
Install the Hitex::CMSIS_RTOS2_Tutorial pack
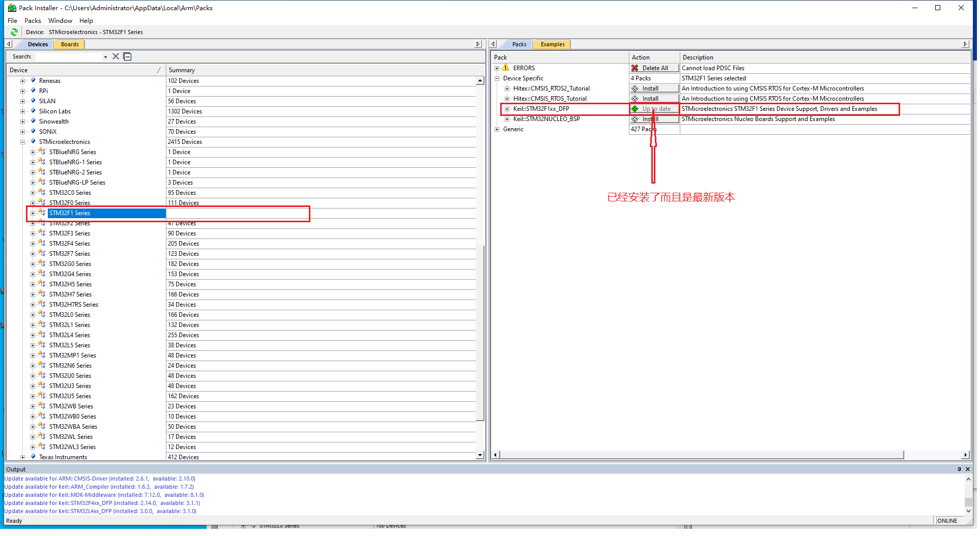click(654, 88)
